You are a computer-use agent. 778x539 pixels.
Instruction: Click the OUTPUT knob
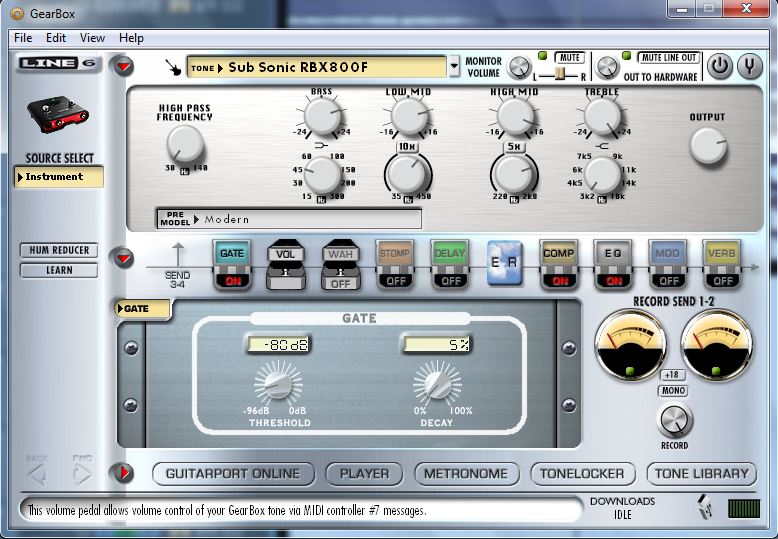[x=708, y=145]
